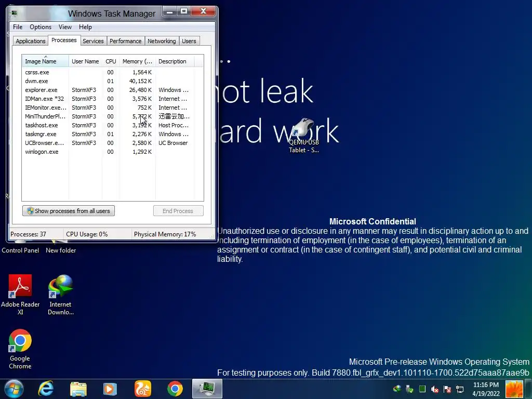Click Show processes from all users

69,211
